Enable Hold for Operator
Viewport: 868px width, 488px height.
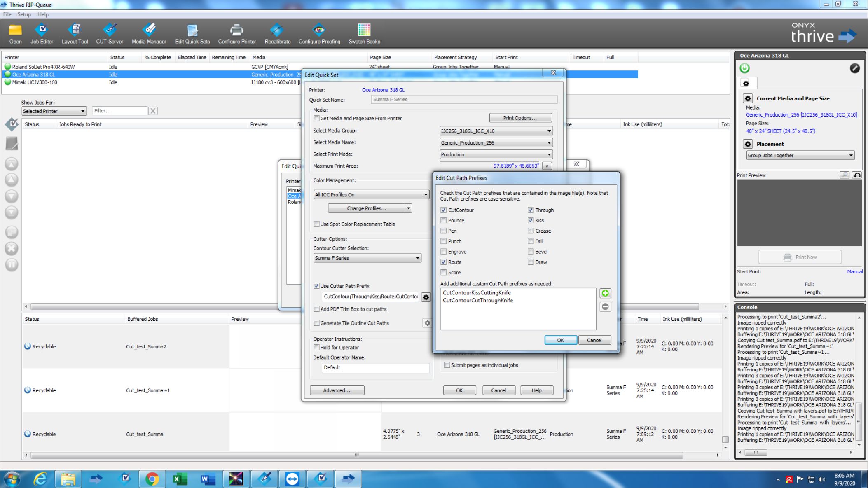(316, 347)
